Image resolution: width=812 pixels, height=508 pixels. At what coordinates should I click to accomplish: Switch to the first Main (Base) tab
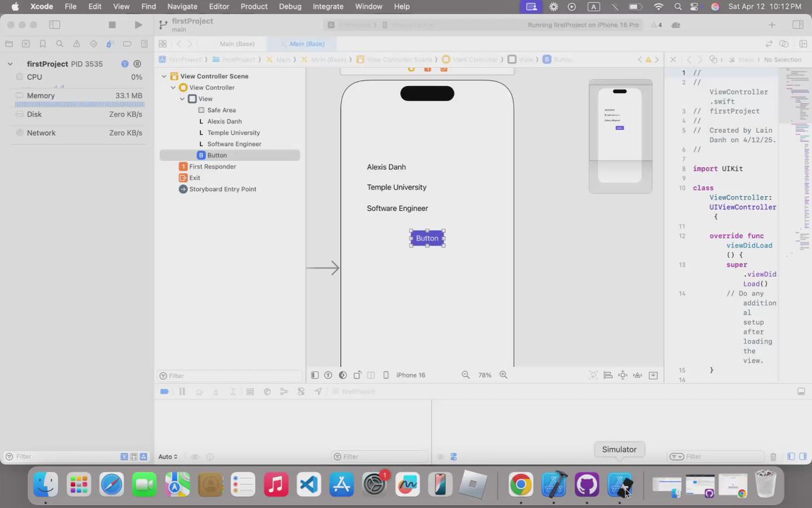coord(237,44)
